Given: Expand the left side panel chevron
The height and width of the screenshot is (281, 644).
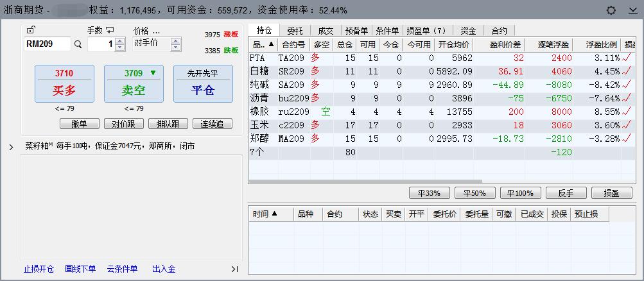Looking at the screenshot, I should coord(11,147).
